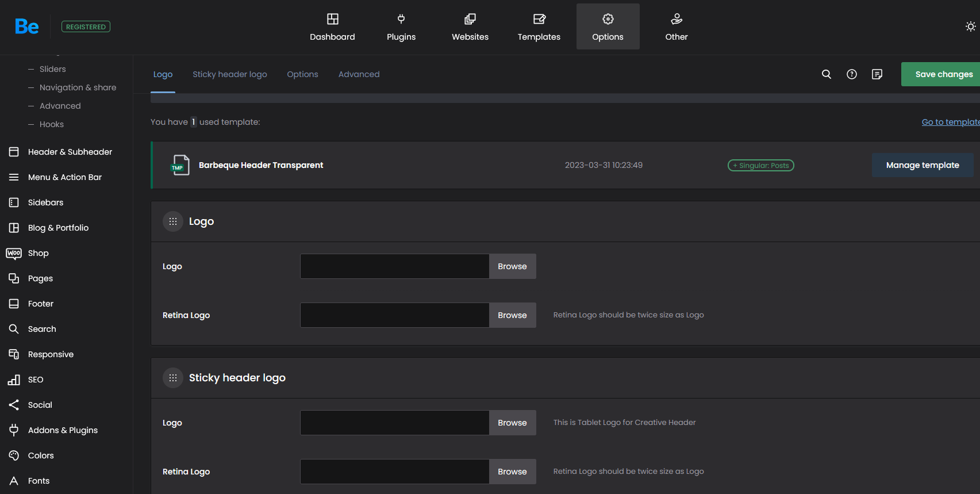Open Menu & Action Bar sidebar section
Screen dimensions: 980x494
pos(66,177)
